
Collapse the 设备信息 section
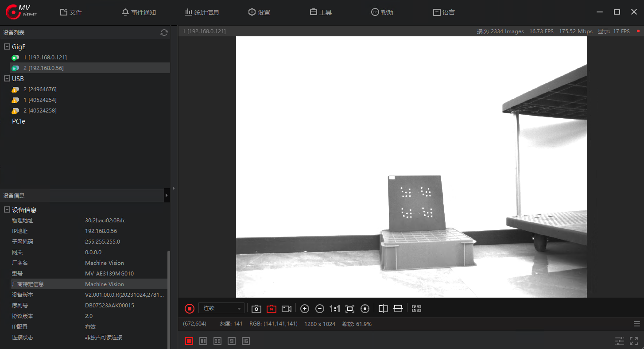click(x=6, y=209)
